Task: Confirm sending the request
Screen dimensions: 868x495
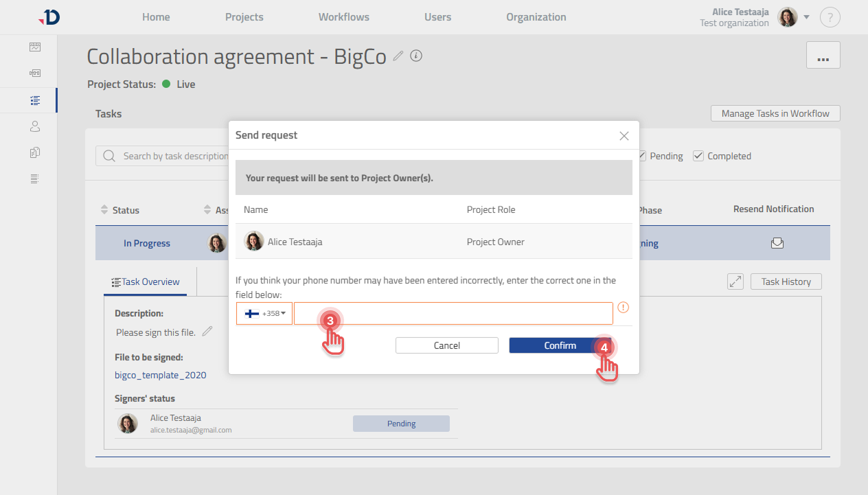Action: [560, 345]
